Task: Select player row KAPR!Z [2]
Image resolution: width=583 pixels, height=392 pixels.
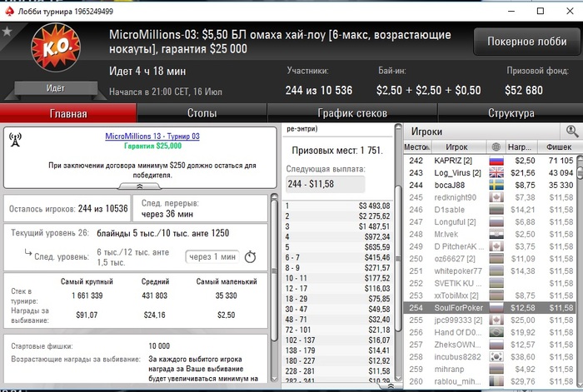Action: [490, 161]
